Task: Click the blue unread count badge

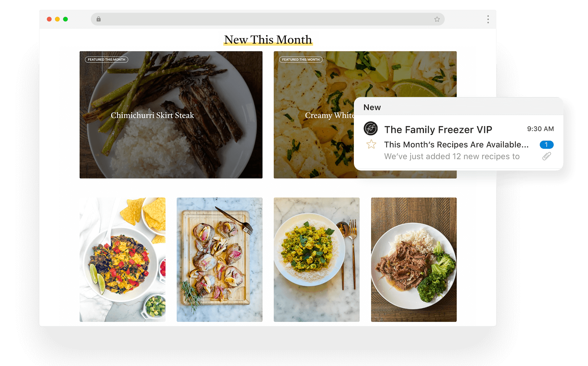Action: click(546, 144)
